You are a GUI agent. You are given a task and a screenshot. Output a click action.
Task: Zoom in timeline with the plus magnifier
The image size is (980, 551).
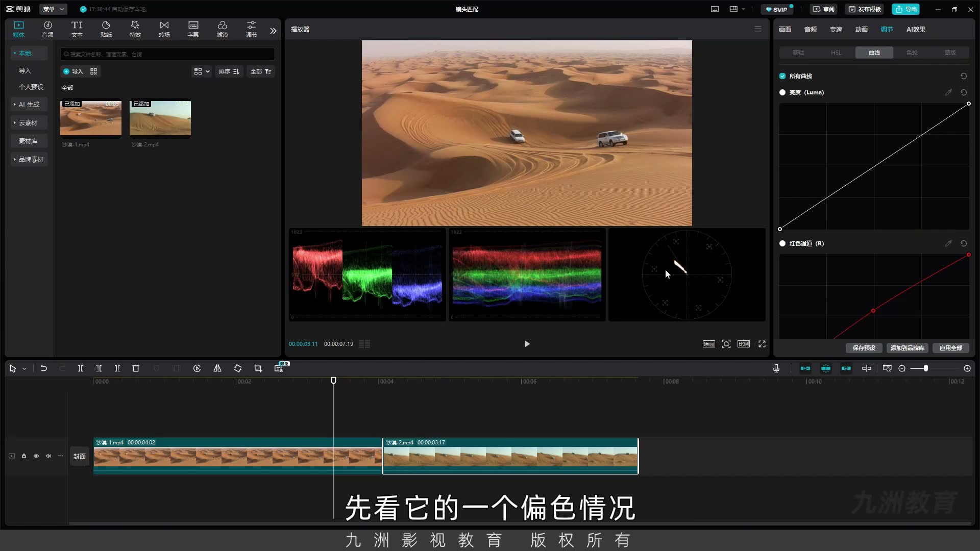(967, 368)
